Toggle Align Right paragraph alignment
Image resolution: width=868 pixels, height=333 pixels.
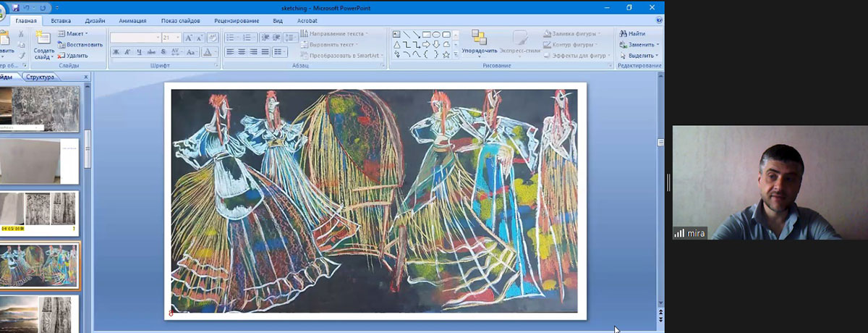254,52
